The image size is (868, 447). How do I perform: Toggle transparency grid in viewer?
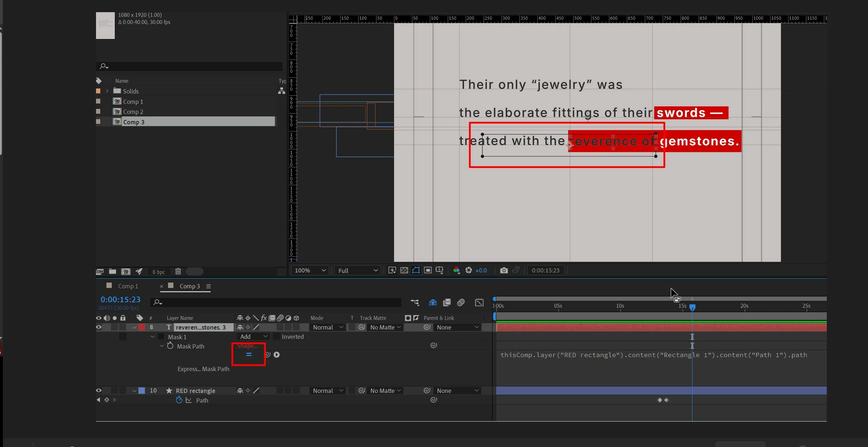pos(404,270)
